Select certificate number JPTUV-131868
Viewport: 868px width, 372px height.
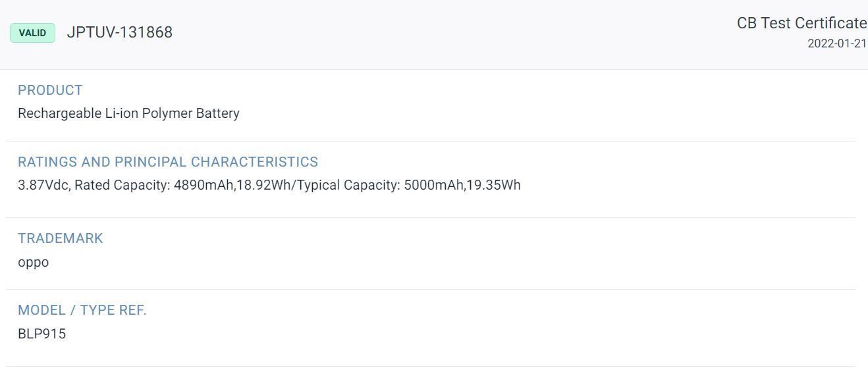click(x=120, y=32)
